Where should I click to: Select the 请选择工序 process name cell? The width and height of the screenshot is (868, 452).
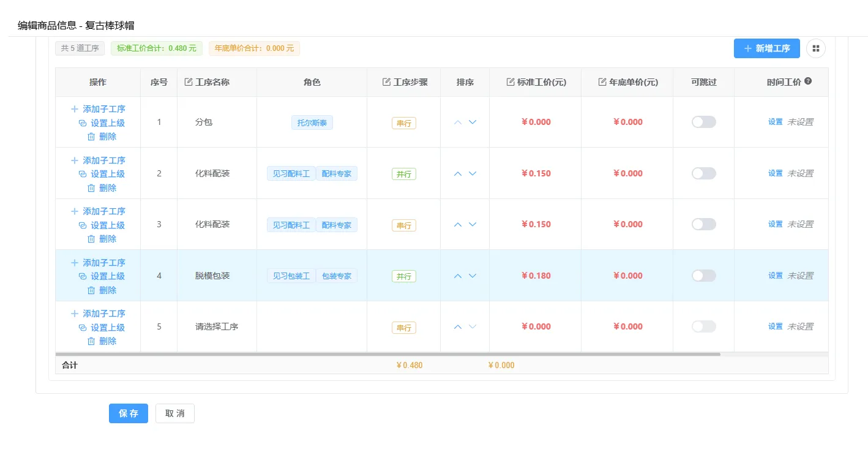(x=217, y=326)
